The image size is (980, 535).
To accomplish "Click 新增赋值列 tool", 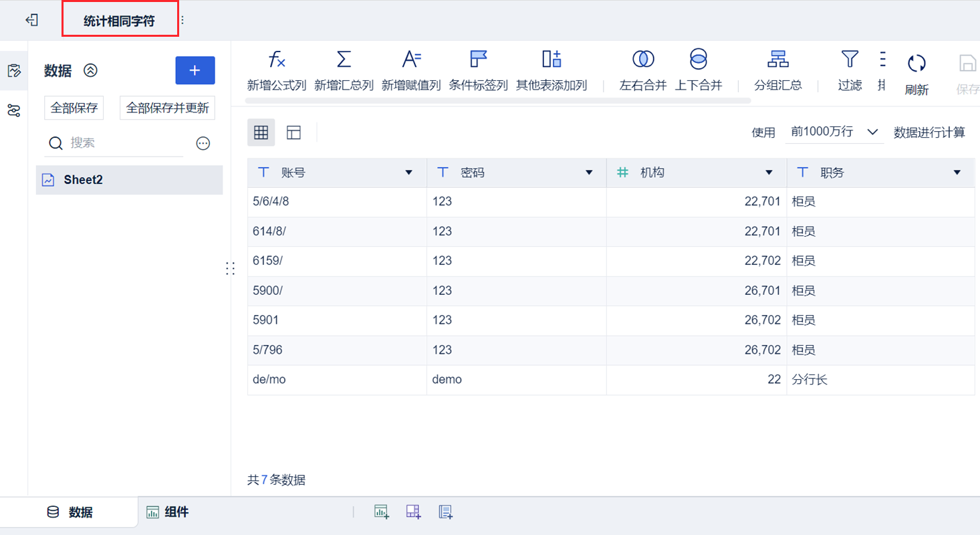I will tap(411, 70).
